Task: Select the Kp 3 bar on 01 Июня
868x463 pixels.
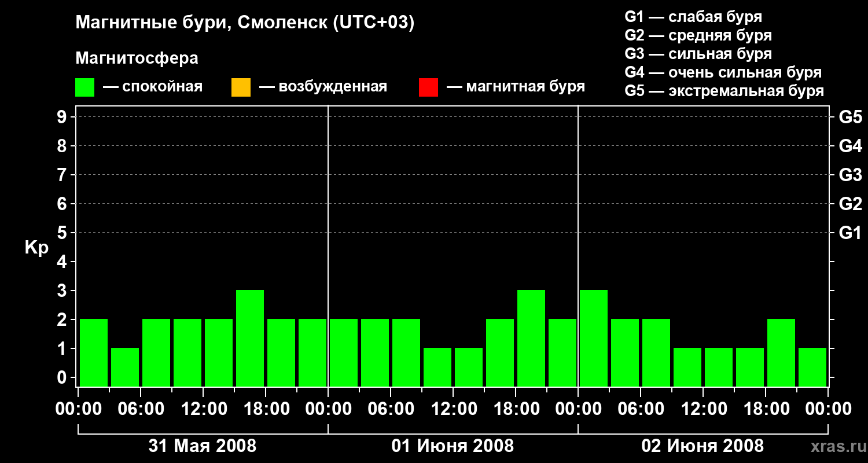Action: [x=531, y=338]
